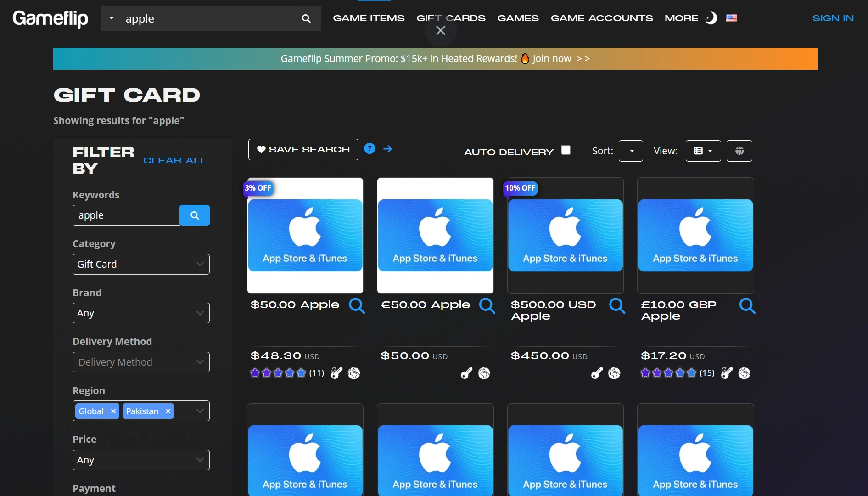
Task: Click the top search magnifier icon
Action: [306, 18]
